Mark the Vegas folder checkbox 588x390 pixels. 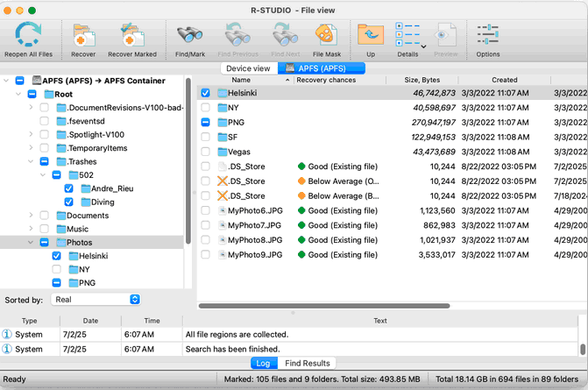206,152
